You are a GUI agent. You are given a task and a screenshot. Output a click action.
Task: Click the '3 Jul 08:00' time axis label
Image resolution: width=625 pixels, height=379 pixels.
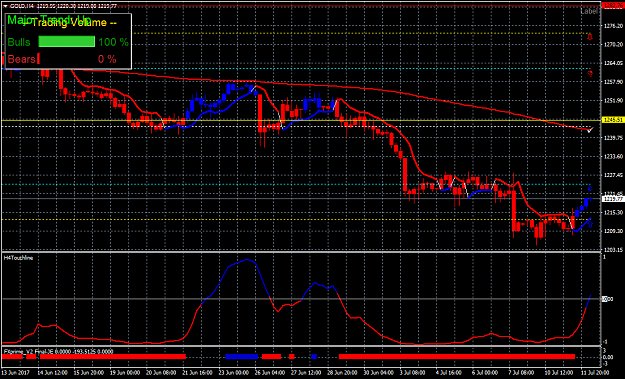[x=412, y=373]
